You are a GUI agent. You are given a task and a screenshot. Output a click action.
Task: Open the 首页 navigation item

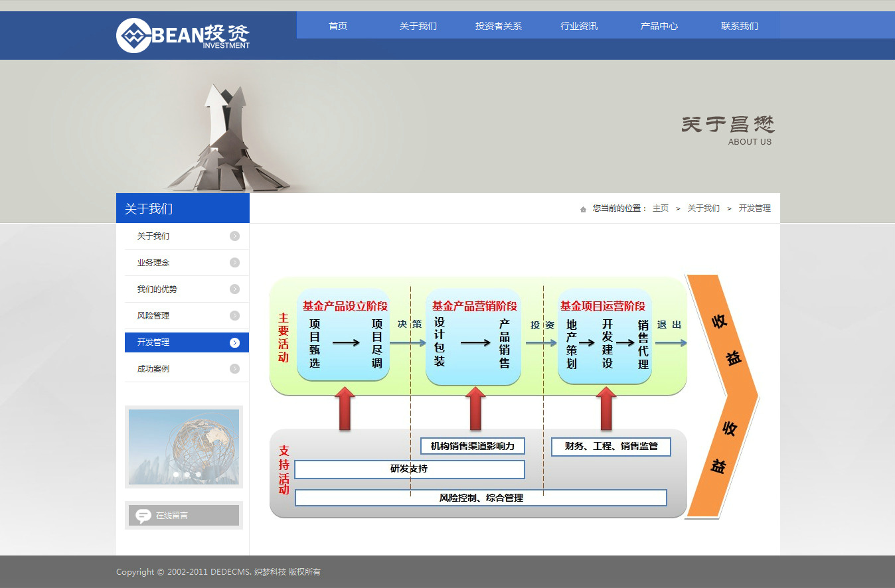pos(338,26)
